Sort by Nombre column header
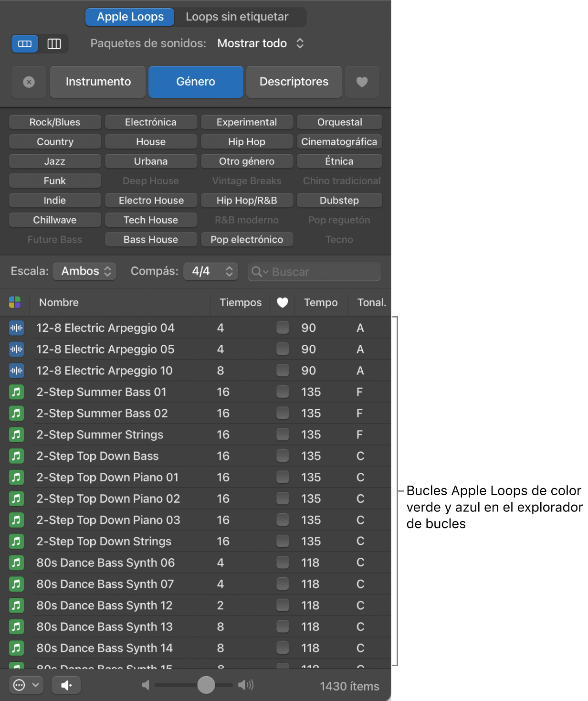Screen dimensions: 588x701 (120, 303)
